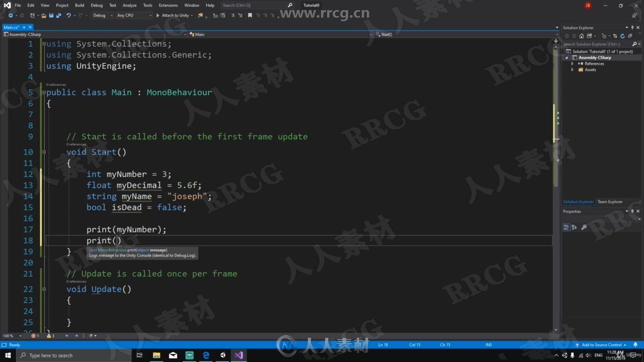Image resolution: width=644 pixels, height=362 pixels.
Task: Open the Debug configuration dropdown
Action: 103,16
